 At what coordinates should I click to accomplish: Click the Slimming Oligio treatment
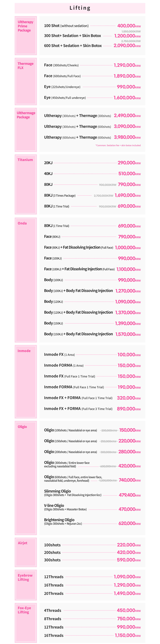pyautogui.click(x=72, y=493)
